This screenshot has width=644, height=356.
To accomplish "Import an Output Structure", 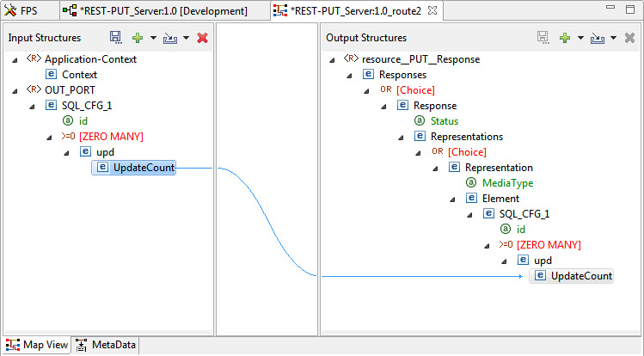I will 598,38.
